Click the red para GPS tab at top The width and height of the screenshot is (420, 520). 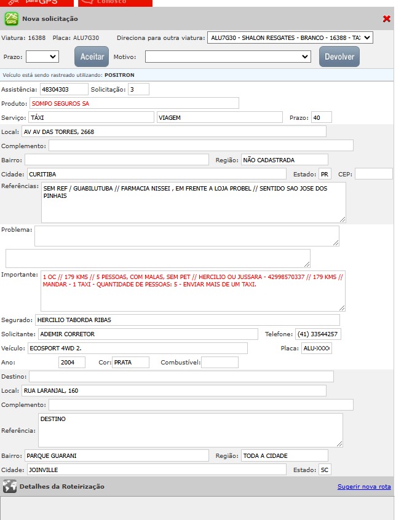[x=36, y=2]
